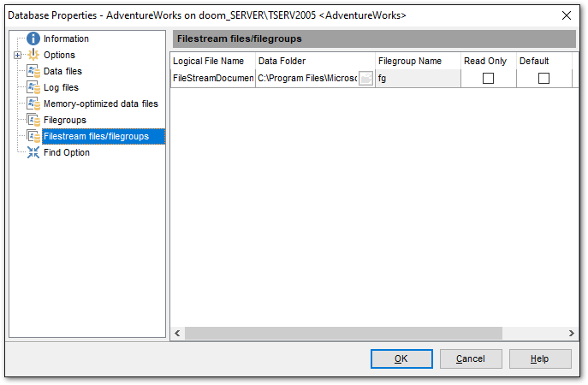Click the Information icon in the tree

tap(33, 38)
